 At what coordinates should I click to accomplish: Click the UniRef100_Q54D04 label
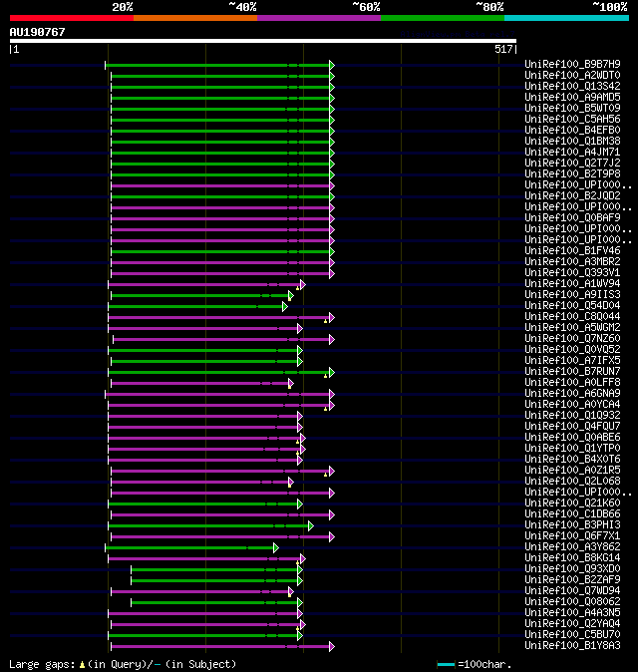pos(572,305)
